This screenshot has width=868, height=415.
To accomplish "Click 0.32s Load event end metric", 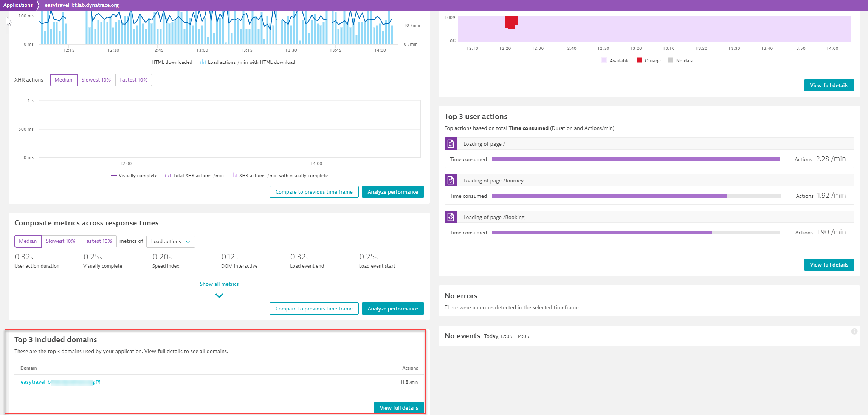I will [x=307, y=261].
